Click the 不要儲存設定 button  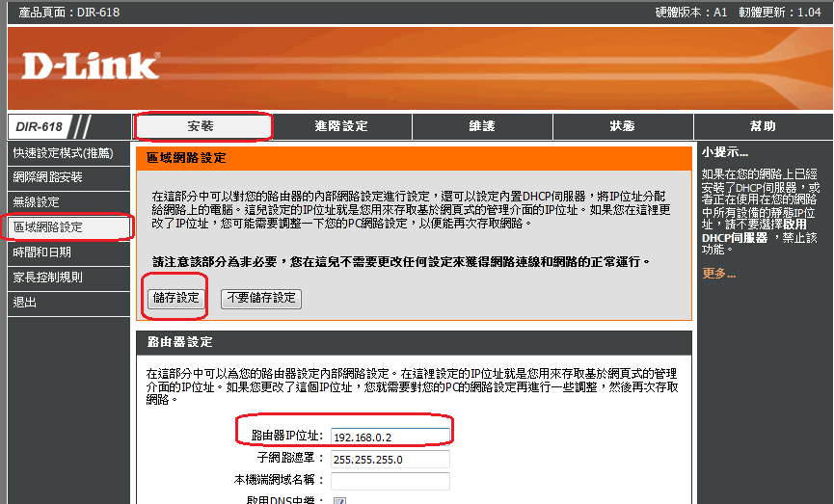coord(261,298)
